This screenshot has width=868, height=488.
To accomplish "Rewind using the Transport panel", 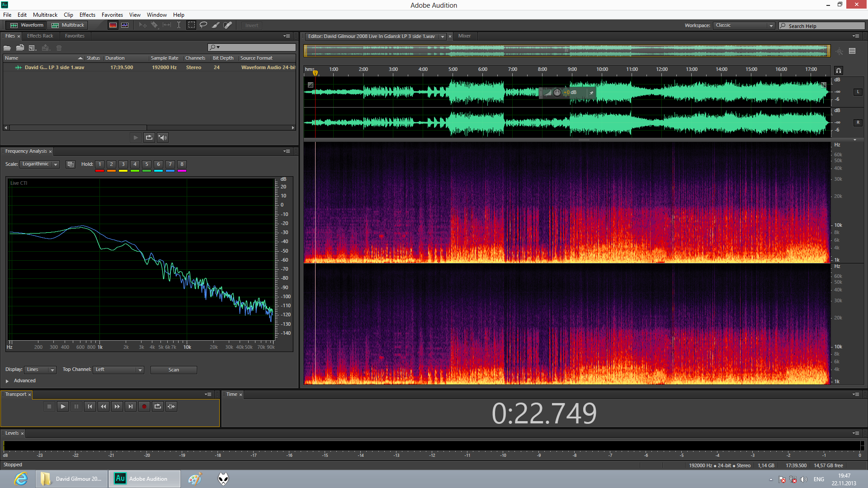I will point(104,407).
